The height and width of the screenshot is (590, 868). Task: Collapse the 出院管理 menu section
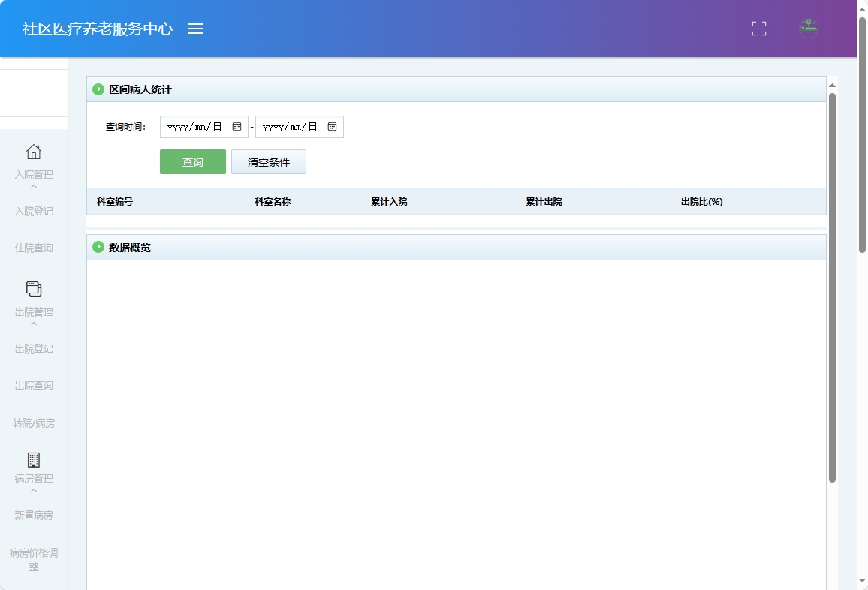[34, 312]
